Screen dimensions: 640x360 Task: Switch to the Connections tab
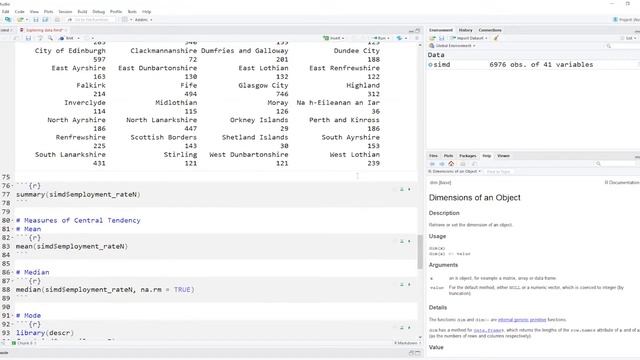point(490,30)
